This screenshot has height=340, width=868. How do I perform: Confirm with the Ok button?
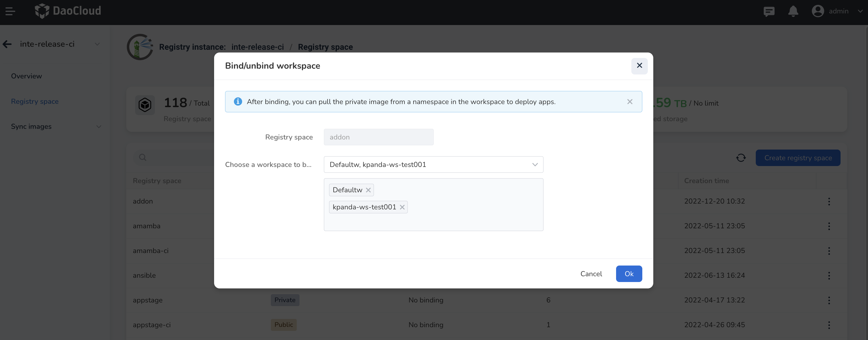tap(629, 273)
